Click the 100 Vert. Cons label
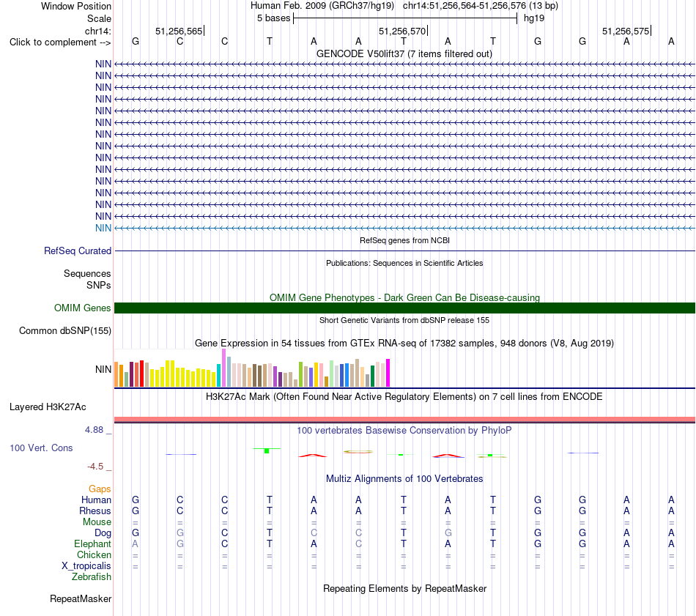Image resolution: width=696 pixels, height=616 pixels. [x=41, y=448]
